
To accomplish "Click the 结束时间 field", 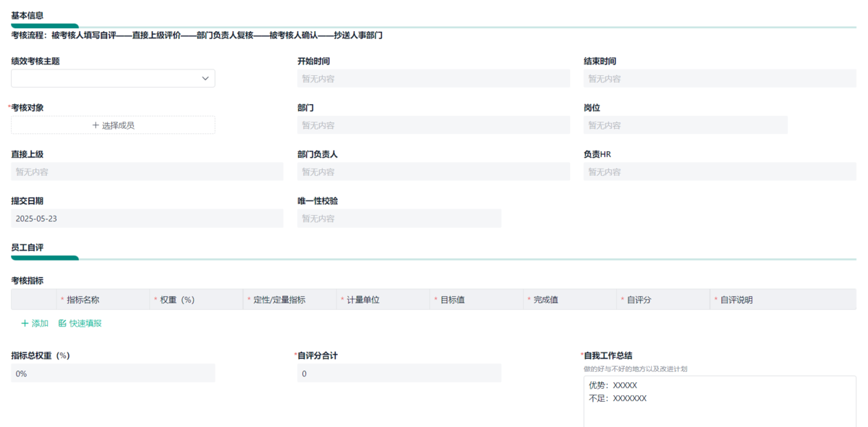I will point(720,78).
